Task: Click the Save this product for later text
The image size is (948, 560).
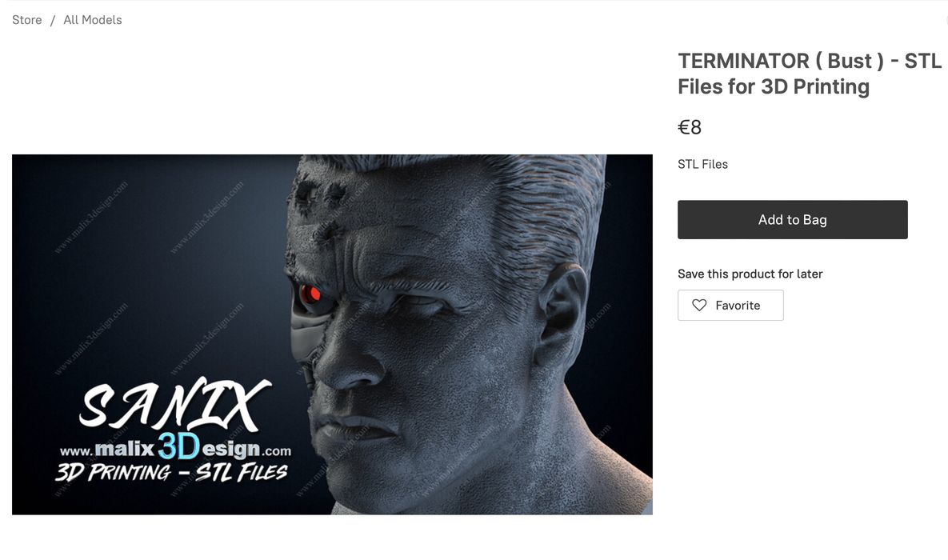Action: click(750, 274)
